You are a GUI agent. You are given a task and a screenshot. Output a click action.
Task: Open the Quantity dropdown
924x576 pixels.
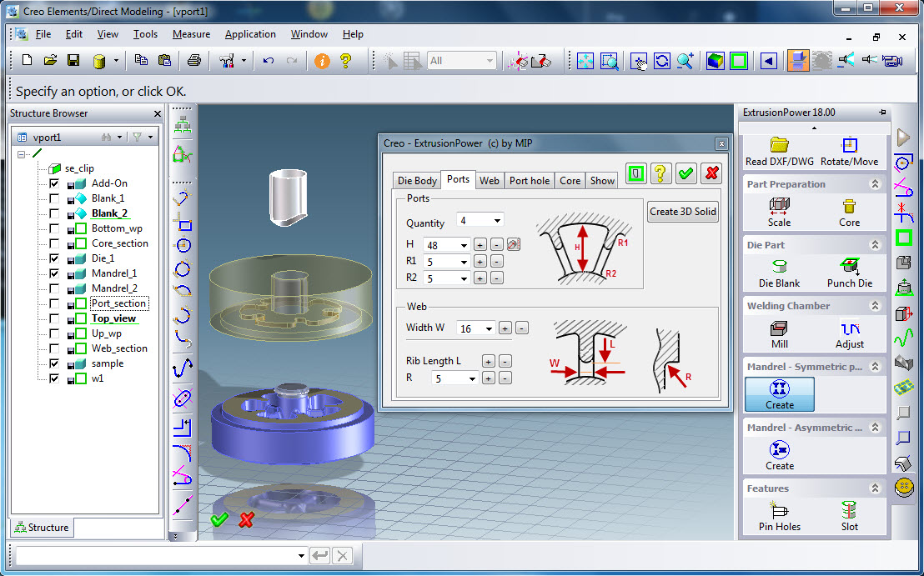[x=497, y=221]
